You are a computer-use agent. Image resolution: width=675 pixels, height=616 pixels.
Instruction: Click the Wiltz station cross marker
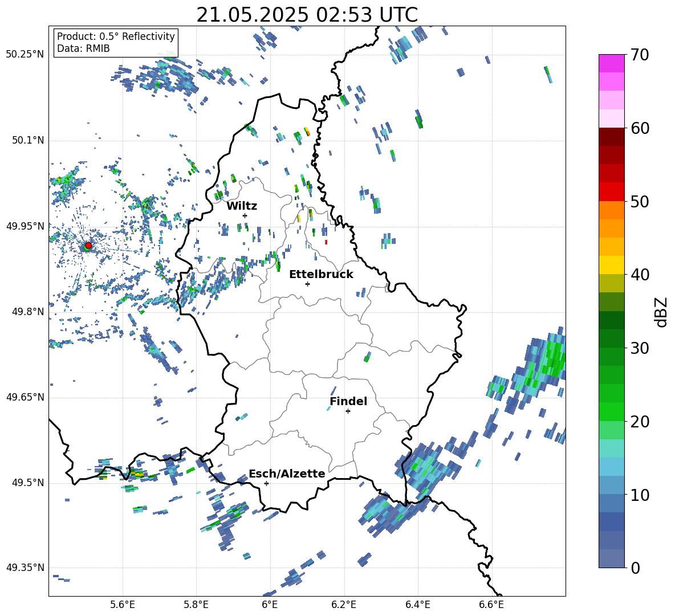coord(245,215)
